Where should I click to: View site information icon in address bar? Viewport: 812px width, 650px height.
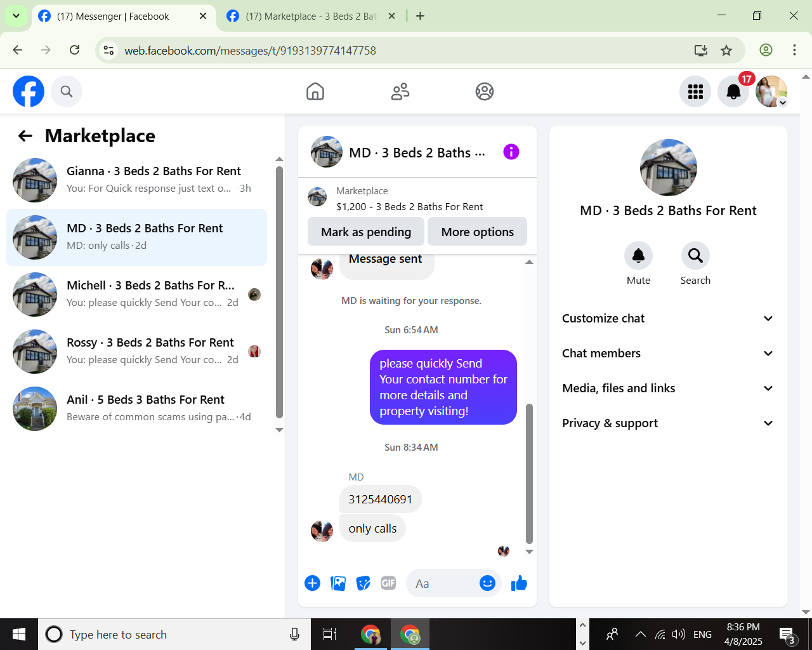pyautogui.click(x=109, y=50)
